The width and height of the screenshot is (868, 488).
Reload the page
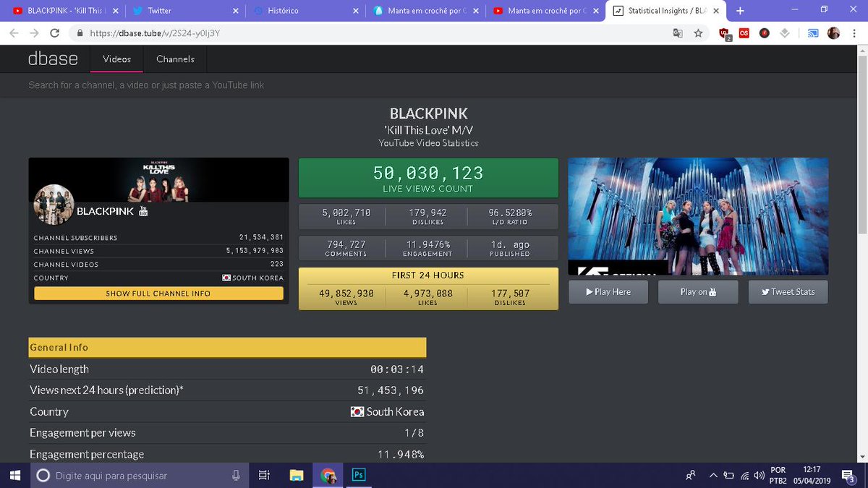[x=54, y=33]
